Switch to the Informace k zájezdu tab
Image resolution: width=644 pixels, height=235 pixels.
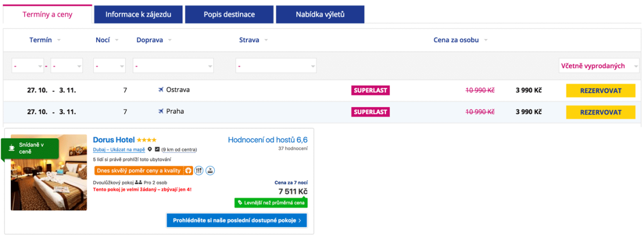tap(138, 14)
